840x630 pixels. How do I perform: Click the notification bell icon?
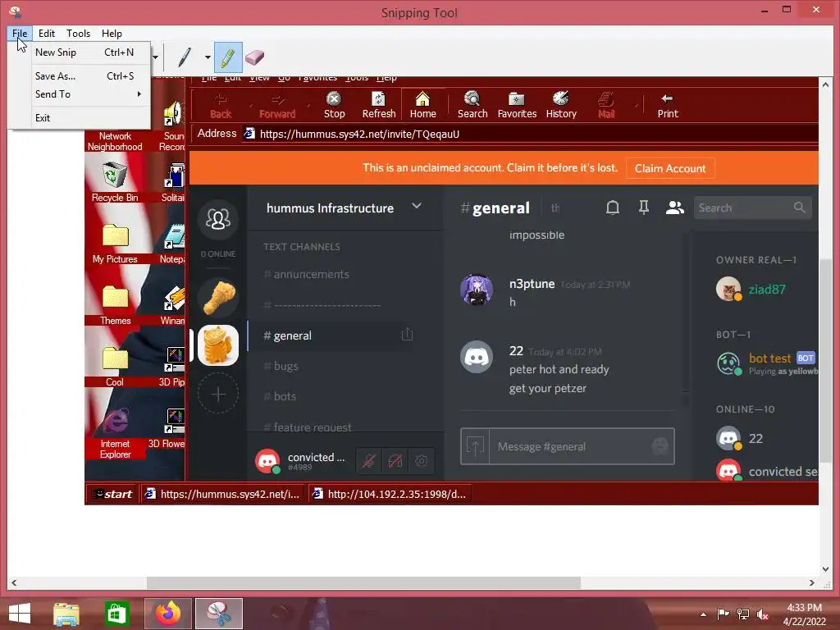click(x=612, y=208)
